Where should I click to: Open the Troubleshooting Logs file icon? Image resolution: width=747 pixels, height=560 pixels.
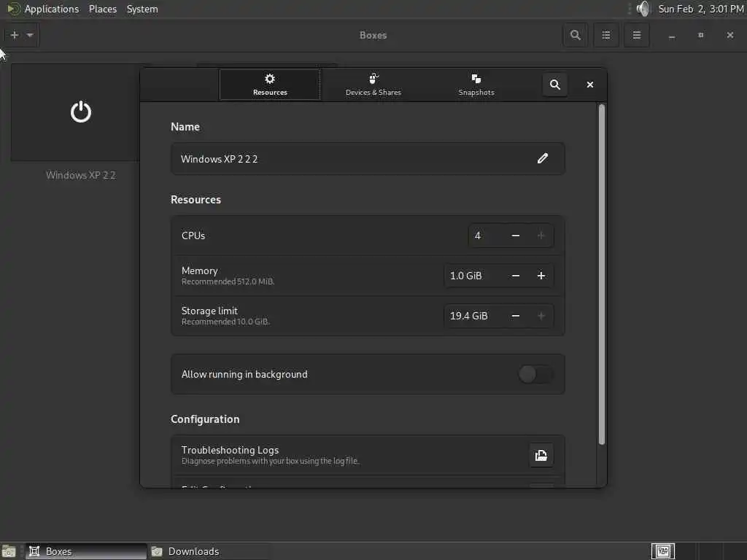(x=541, y=455)
